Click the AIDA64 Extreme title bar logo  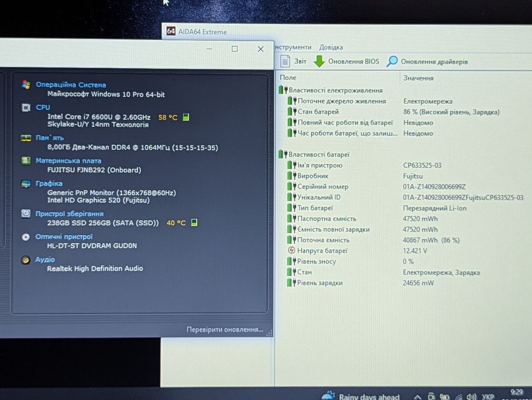[171, 31]
